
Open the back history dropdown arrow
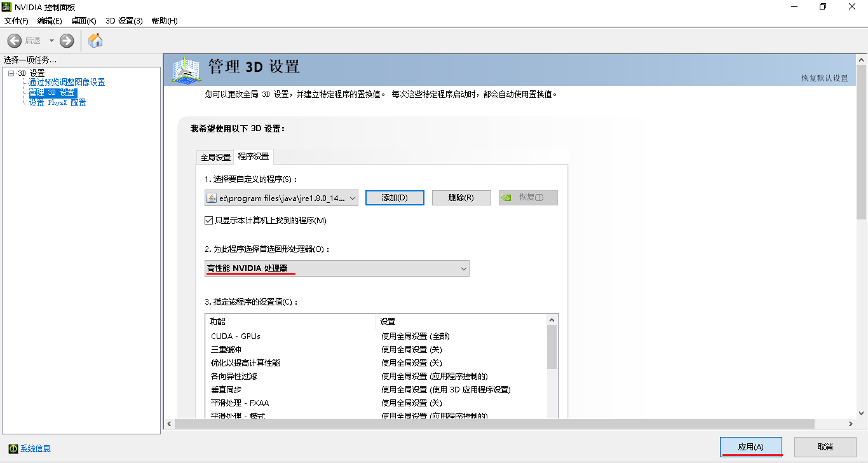[x=51, y=41]
